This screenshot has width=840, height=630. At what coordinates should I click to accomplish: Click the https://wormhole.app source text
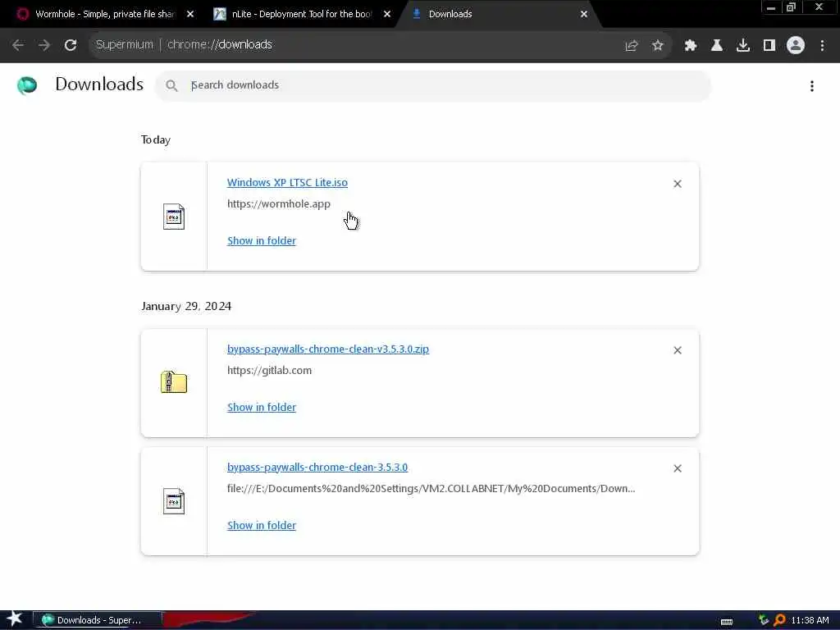(x=279, y=203)
